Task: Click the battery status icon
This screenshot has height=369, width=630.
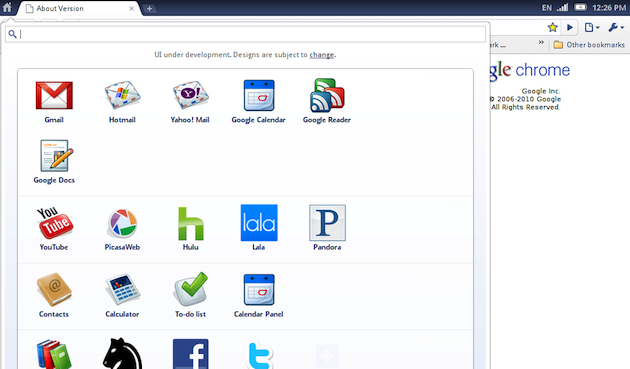Action: coord(580,7)
